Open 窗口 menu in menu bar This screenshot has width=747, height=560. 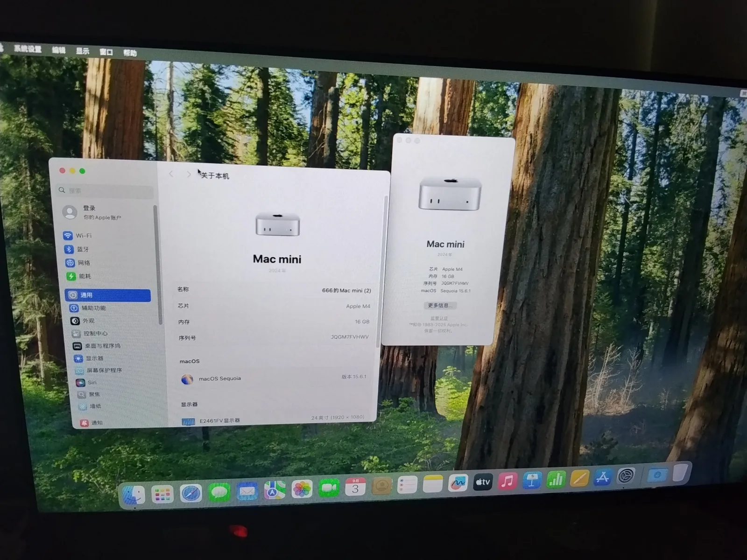tap(106, 52)
